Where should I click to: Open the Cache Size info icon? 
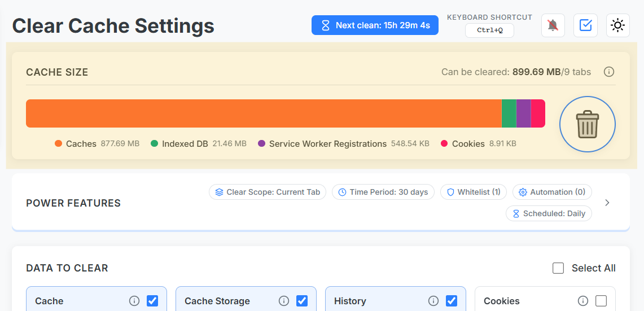[608, 72]
